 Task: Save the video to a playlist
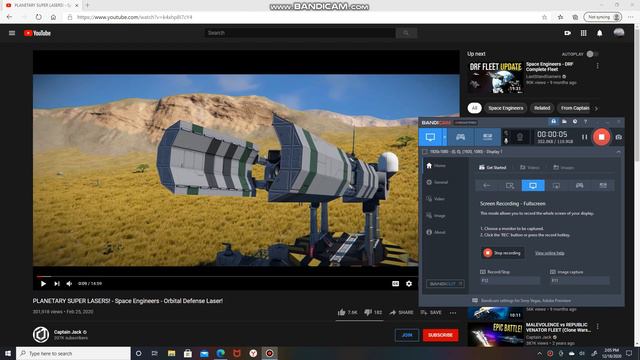tap(431, 312)
